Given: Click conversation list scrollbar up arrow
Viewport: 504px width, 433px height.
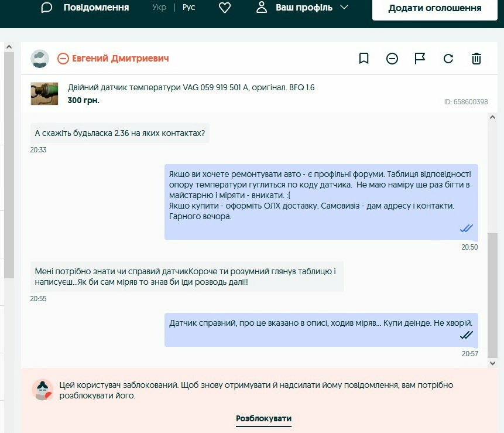Looking at the screenshot, I should click(x=9, y=47).
